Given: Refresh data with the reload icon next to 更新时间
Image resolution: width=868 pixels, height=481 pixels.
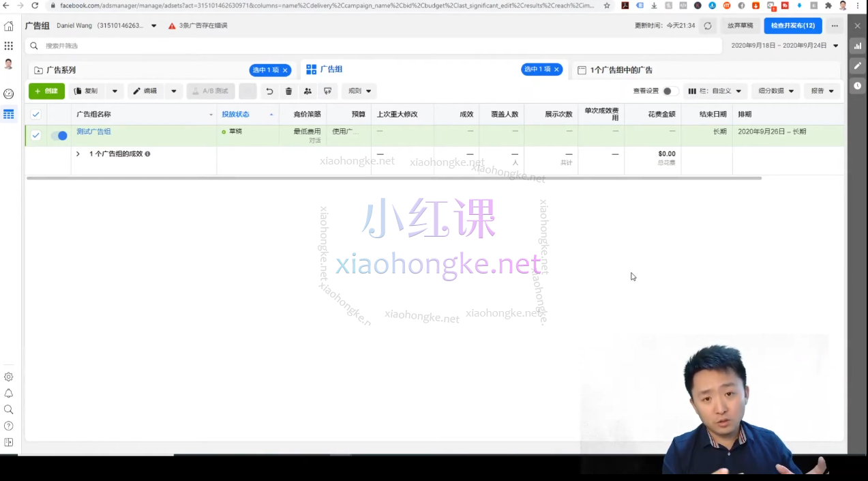Looking at the screenshot, I should (708, 25).
